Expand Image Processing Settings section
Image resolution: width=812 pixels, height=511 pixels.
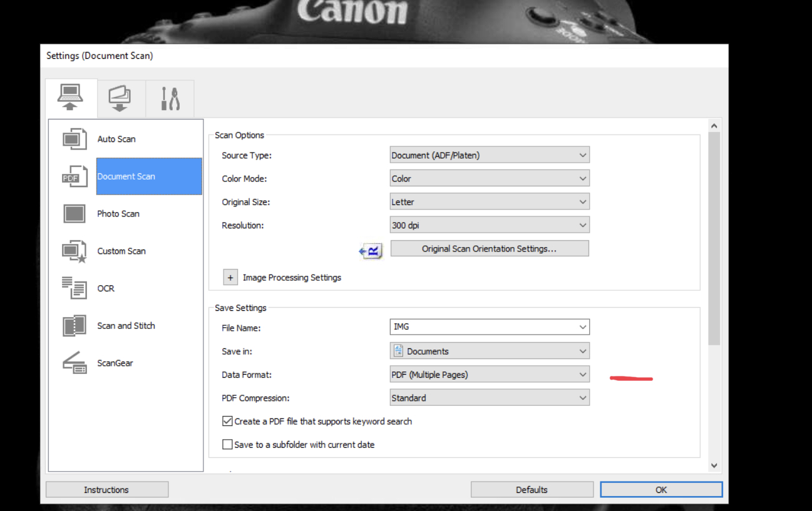click(230, 277)
